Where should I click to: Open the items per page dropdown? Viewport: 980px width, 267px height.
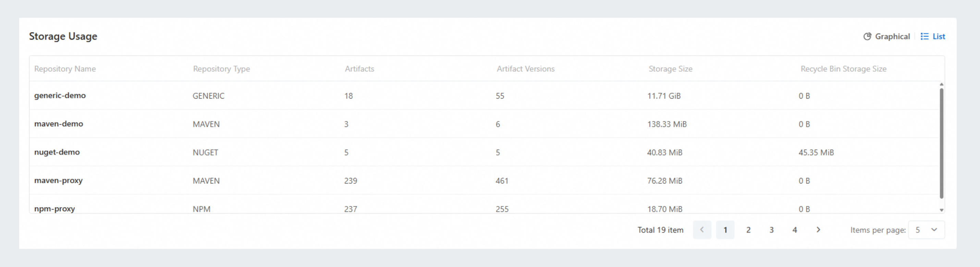pyautogui.click(x=926, y=230)
